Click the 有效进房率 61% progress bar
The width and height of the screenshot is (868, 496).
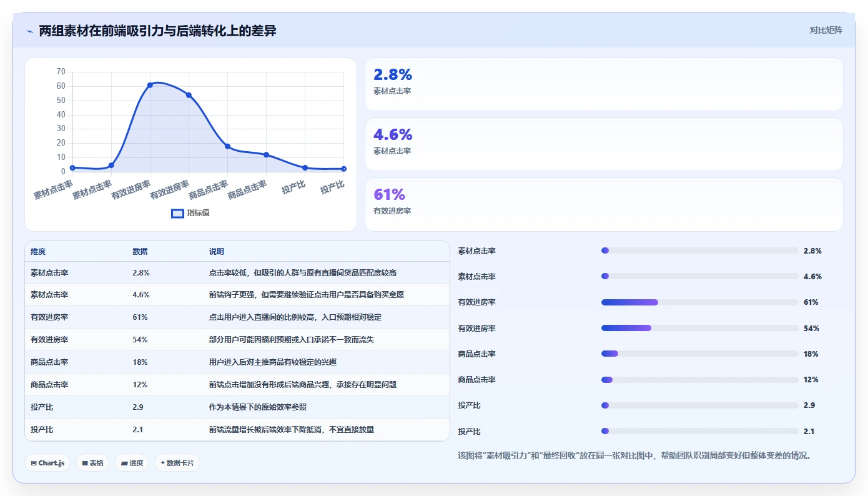pyautogui.click(x=699, y=302)
